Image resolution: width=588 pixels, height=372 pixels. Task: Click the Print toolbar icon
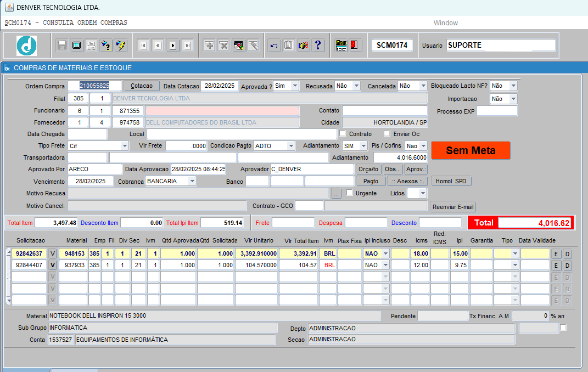point(91,46)
